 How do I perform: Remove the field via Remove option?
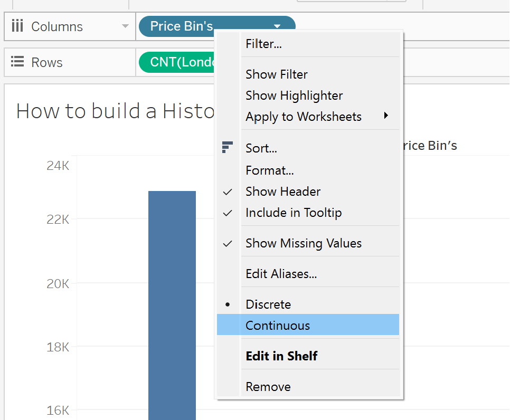click(x=268, y=387)
